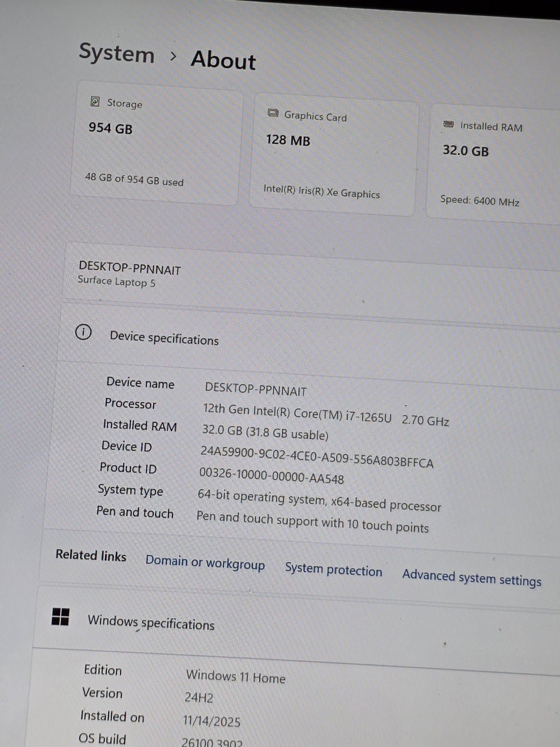The height and width of the screenshot is (747, 560).
Task: Open Advanced system settings link
Action: (472, 578)
